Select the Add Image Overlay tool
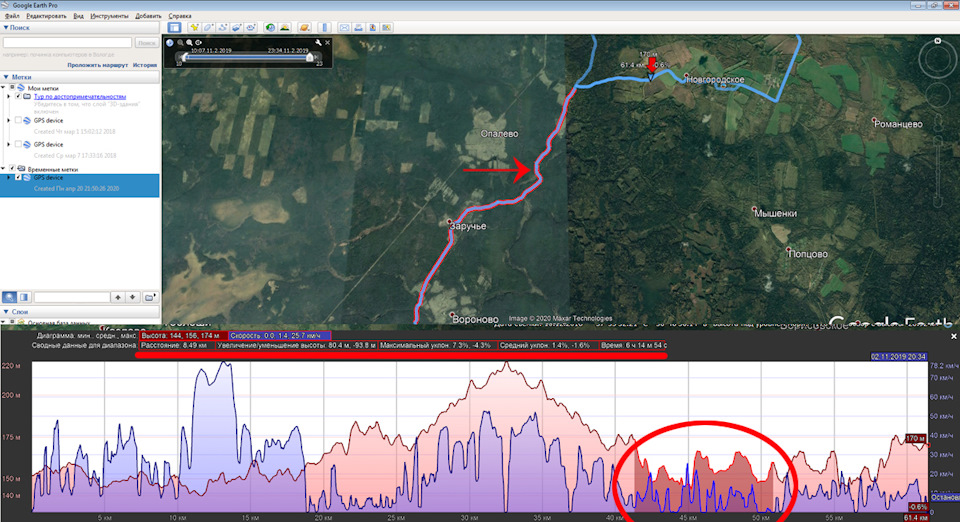The width and height of the screenshot is (960, 522). (x=236, y=28)
